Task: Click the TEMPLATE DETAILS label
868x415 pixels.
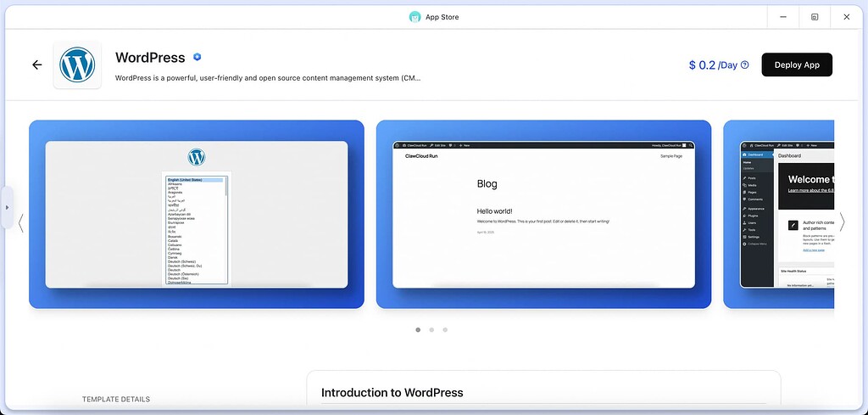Action: (x=115, y=399)
